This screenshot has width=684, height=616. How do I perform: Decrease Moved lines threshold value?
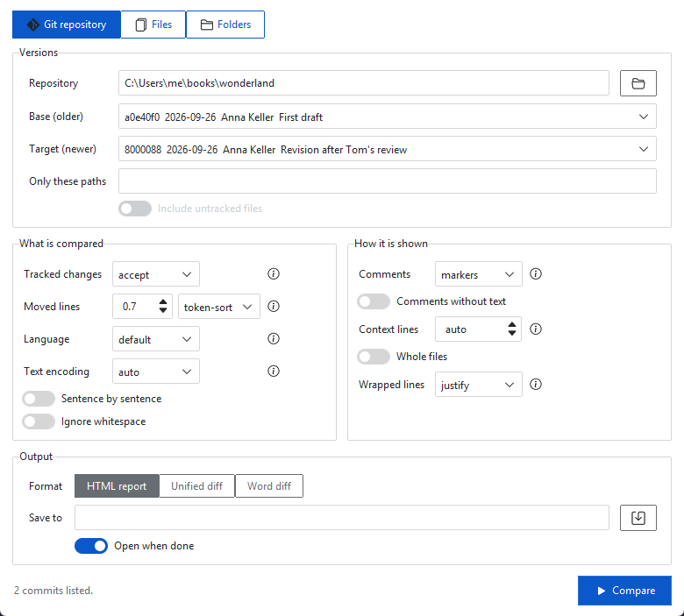tap(163, 310)
